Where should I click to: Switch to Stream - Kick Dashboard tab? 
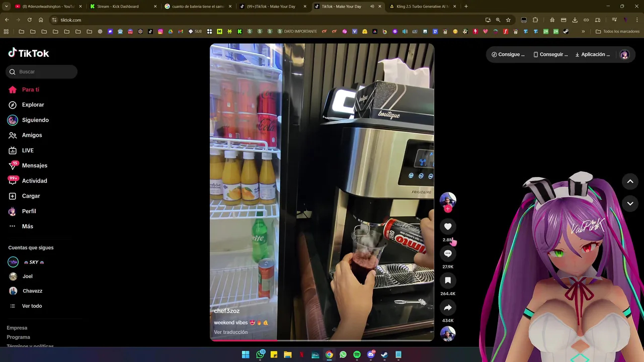122,7
